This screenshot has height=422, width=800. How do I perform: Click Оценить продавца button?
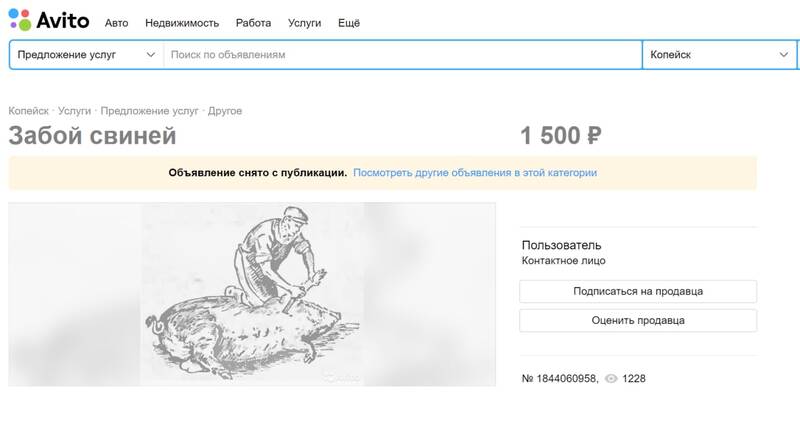(638, 320)
